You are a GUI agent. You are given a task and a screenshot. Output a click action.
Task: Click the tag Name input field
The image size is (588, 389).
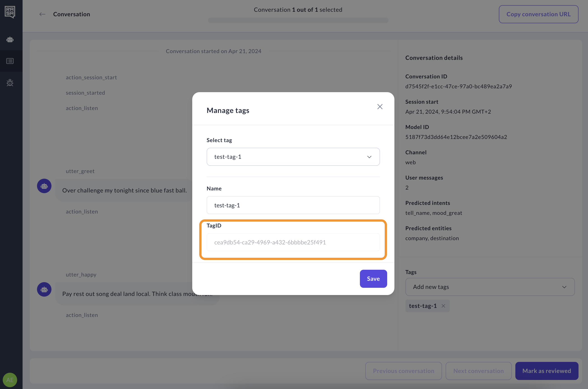[x=293, y=205]
